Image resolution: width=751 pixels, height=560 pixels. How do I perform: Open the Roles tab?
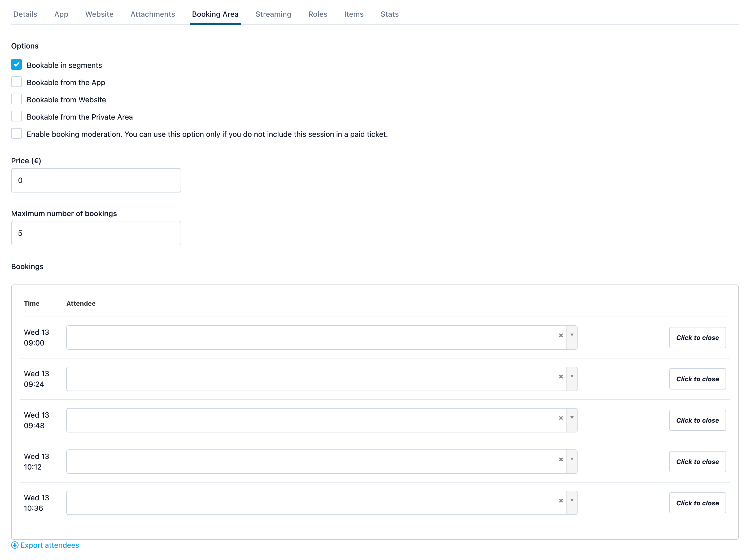[318, 14]
